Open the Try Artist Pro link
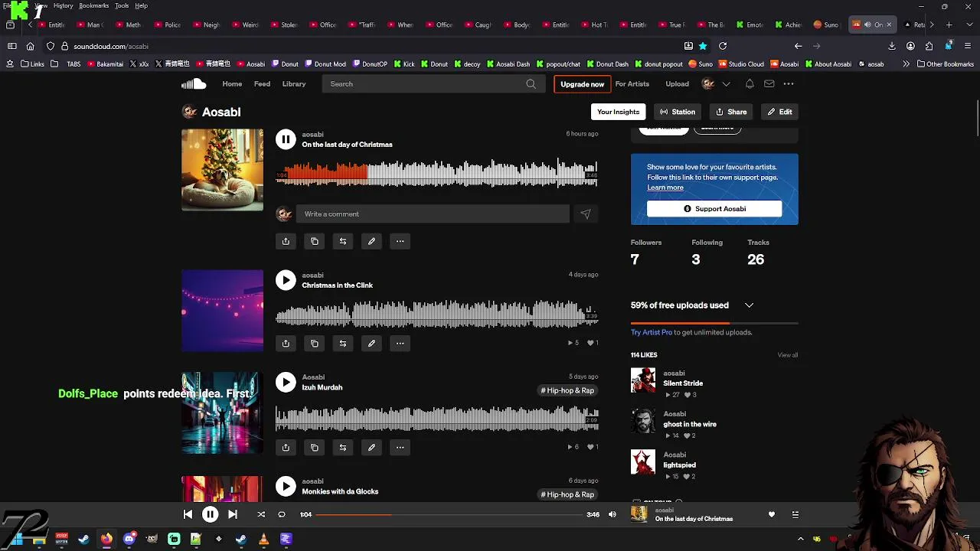Viewport: 980px width, 551px height. 652,332
